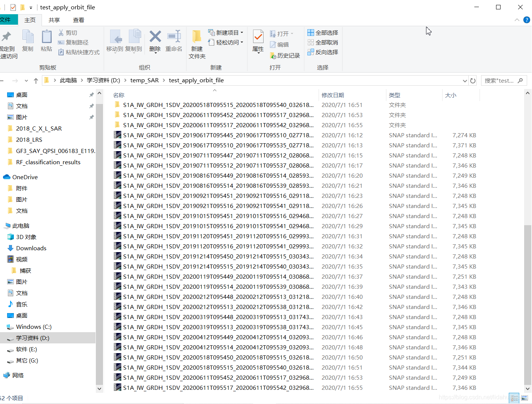Screen dimensions: 532x404
Task: Select 音乐 in navigation pane
Action: pos(21,304)
